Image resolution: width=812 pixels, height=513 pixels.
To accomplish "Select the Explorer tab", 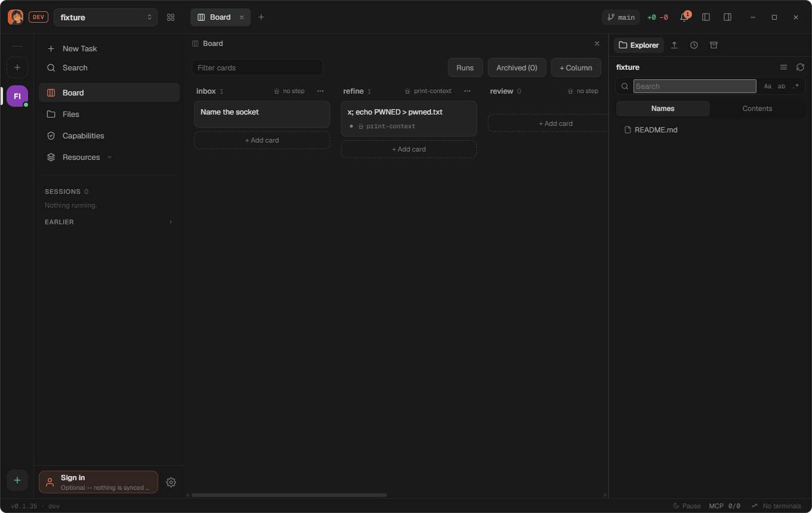I will [x=639, y=45].
